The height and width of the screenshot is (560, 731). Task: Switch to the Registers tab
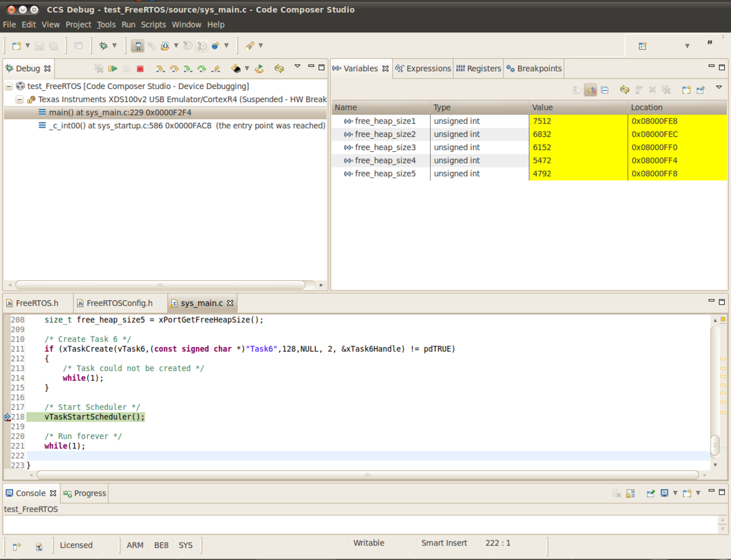[x=478, y=69]
